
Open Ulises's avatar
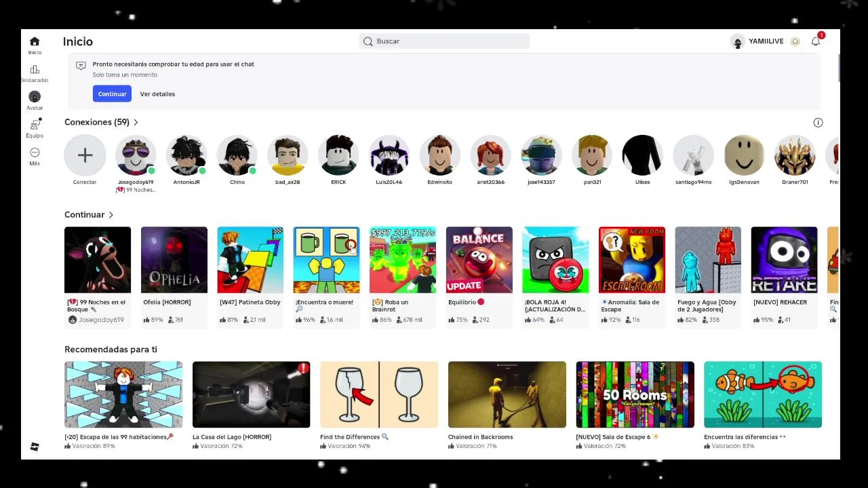[x=642, y=155]
